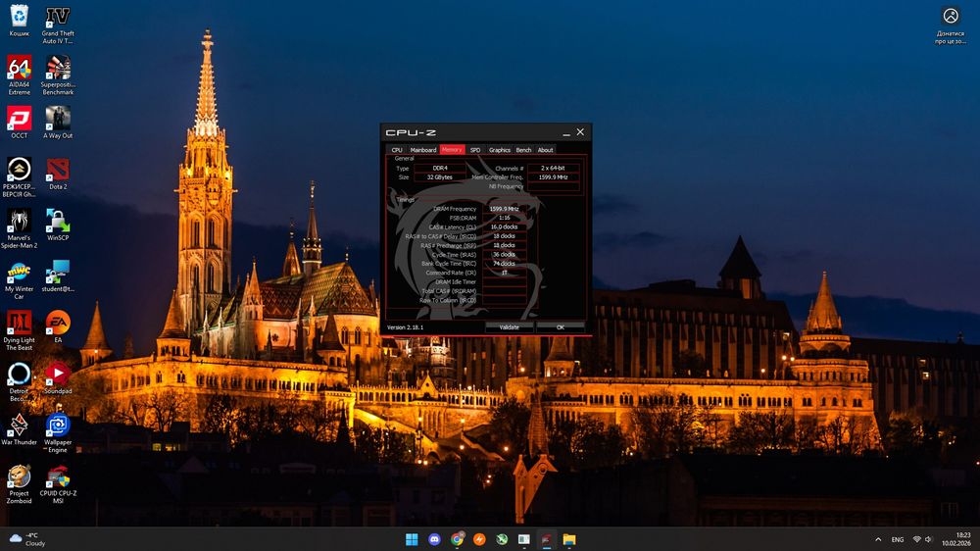The width and height of the screenshot is (980, 551).
Task: Open the clock and date flyout
Action: 956,539
